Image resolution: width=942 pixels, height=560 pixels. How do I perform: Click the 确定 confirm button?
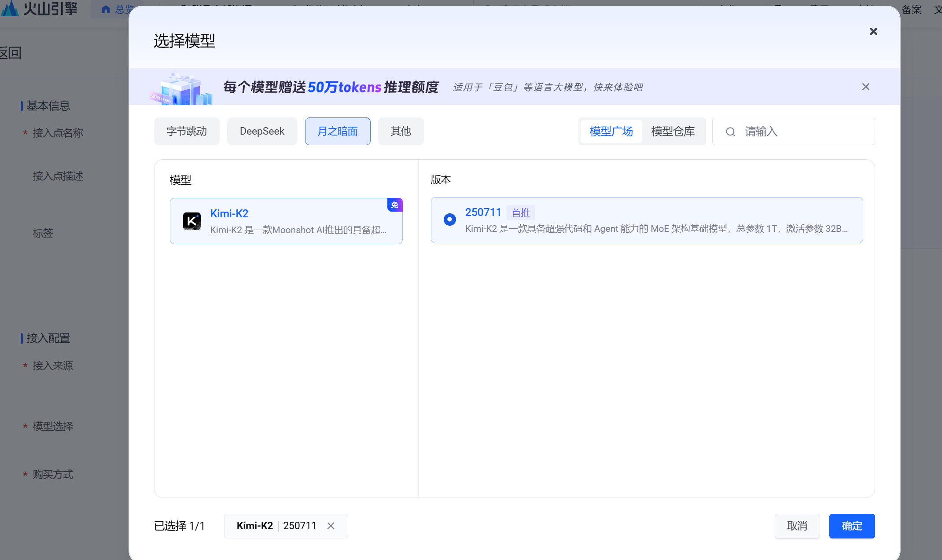[x=852, y=526]
